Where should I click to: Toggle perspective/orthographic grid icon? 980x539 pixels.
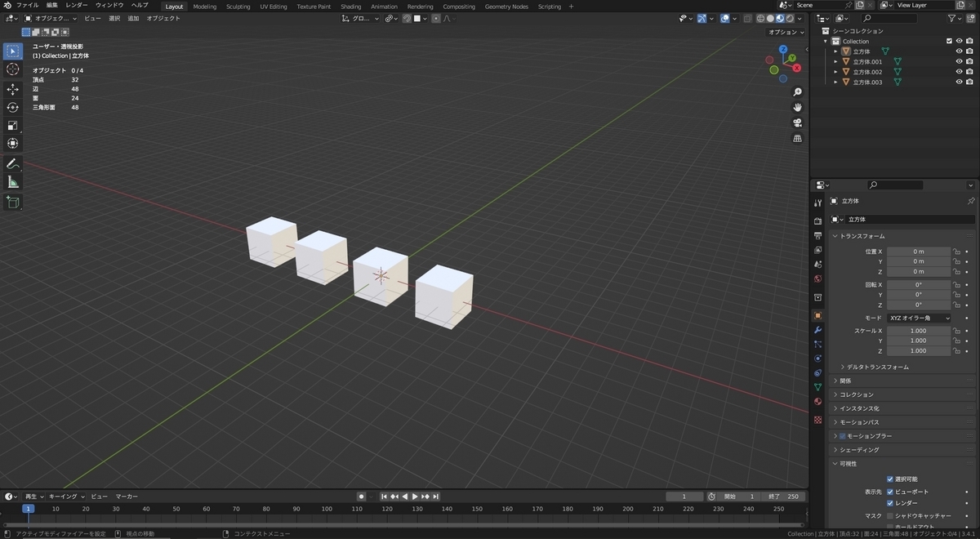pos(797,139)
